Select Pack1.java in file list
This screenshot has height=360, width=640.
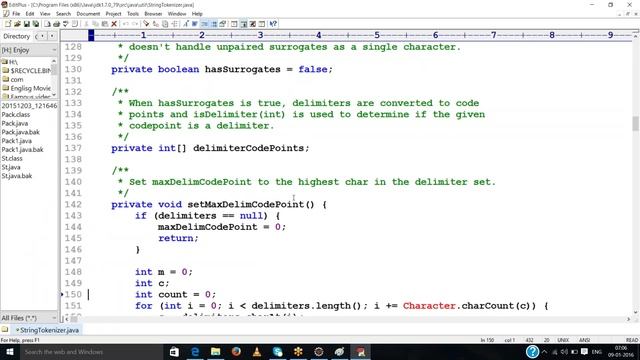(x=16, y=141)
